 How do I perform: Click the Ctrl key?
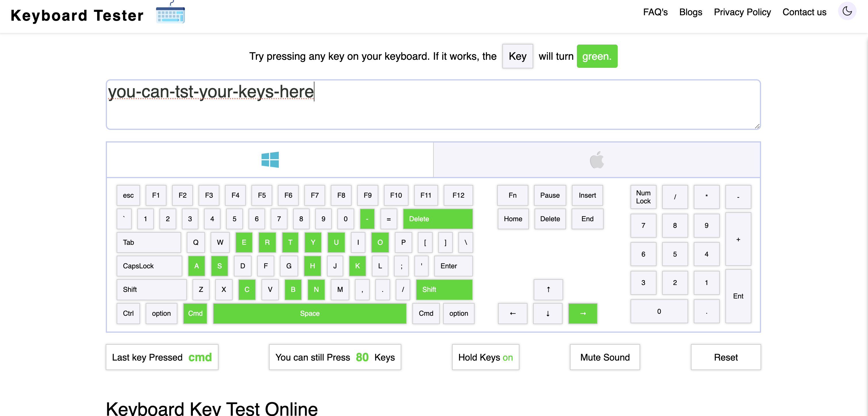(x=128, y=314)
